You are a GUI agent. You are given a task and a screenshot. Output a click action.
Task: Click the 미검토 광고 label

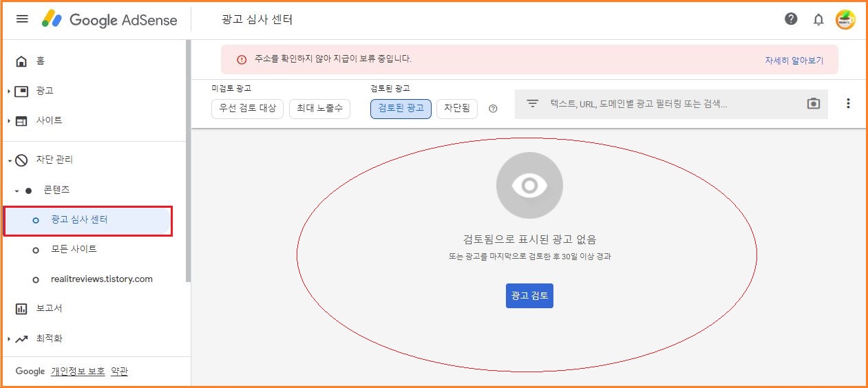click(x=231, y=89)
